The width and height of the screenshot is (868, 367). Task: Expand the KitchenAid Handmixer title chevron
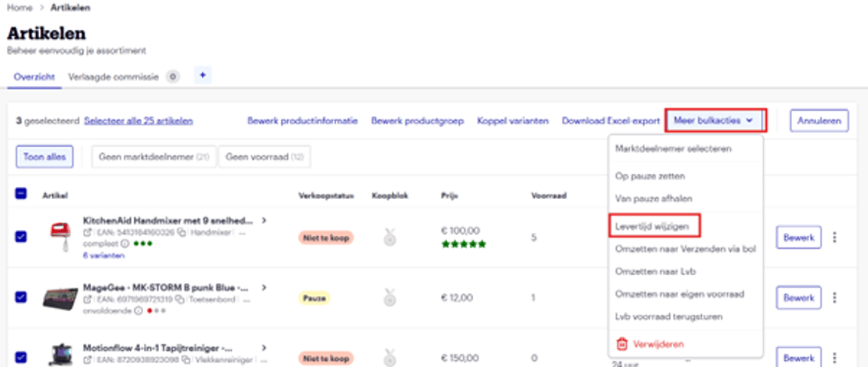(264, 221)
